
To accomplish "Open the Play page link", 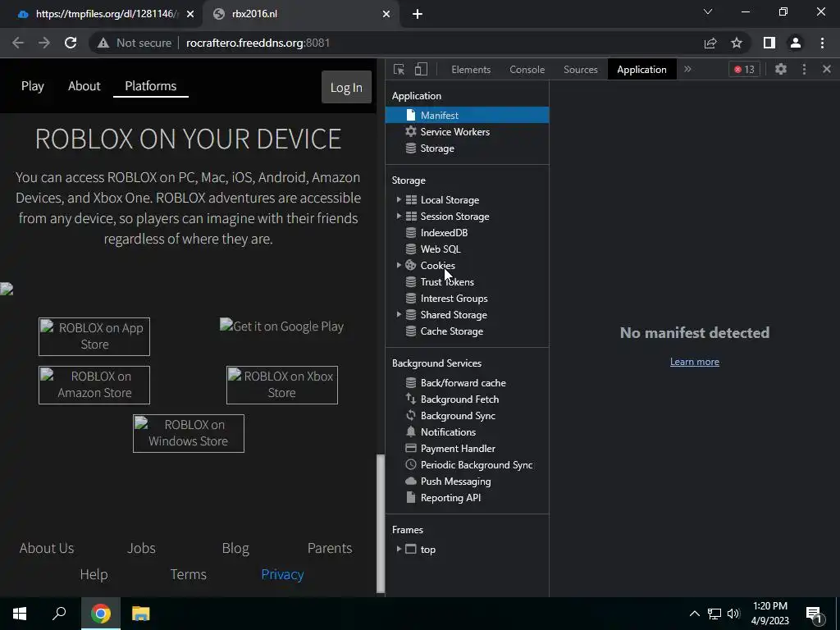I will click(33, 85).
